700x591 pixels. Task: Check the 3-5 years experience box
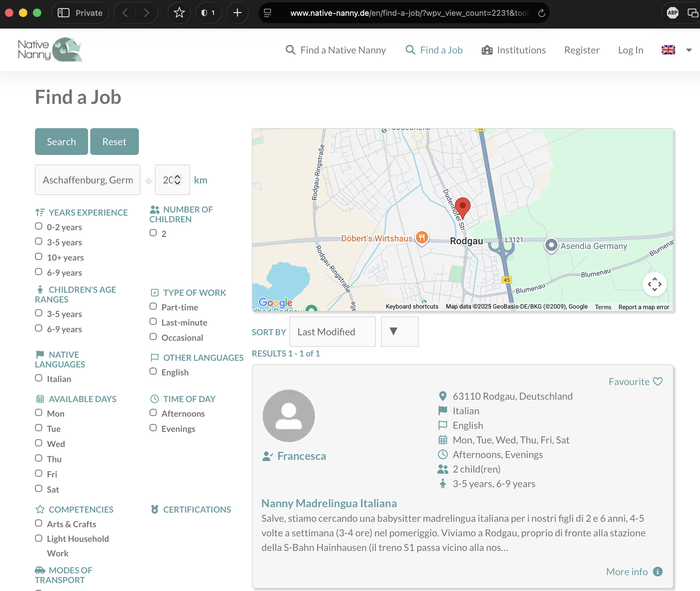(39, 241)
